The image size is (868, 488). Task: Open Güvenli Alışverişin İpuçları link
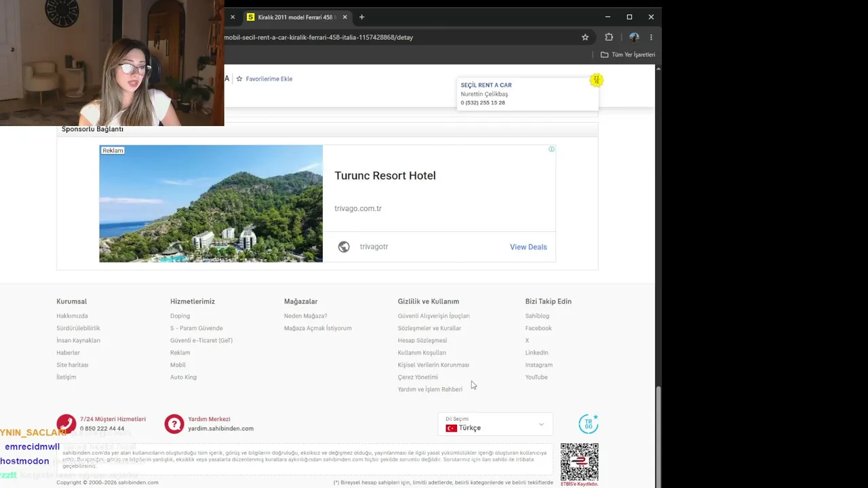point(433,316)
